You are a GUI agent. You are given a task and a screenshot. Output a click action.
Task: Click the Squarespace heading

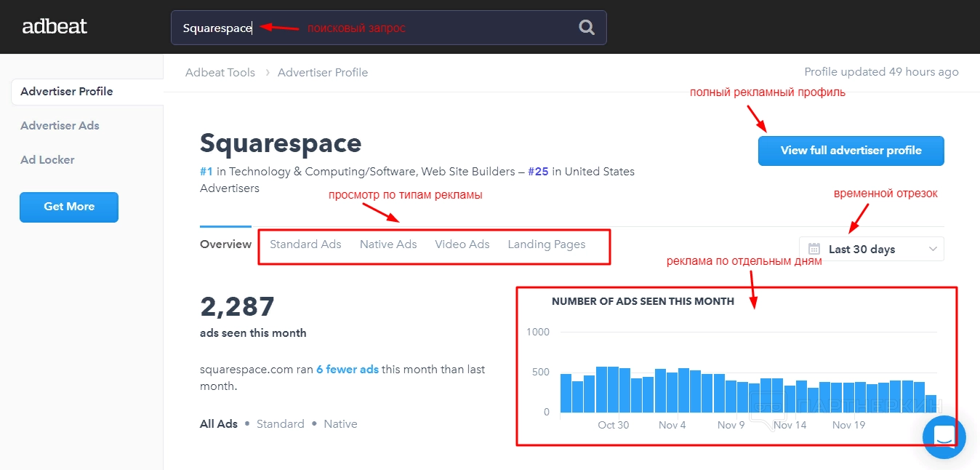[281, 143]
